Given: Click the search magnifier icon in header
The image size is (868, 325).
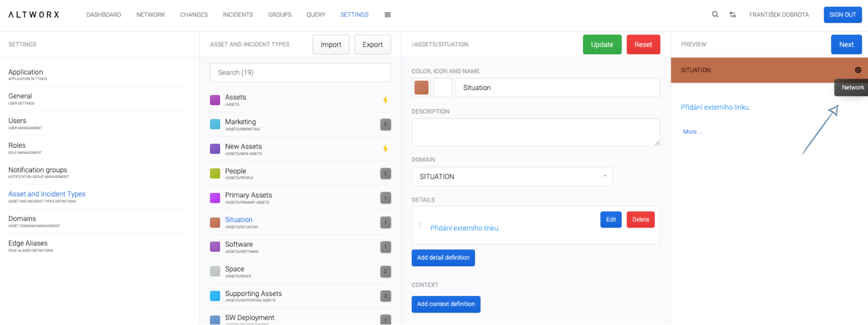Looking at the screenshot, I should [x=715, y=15].
